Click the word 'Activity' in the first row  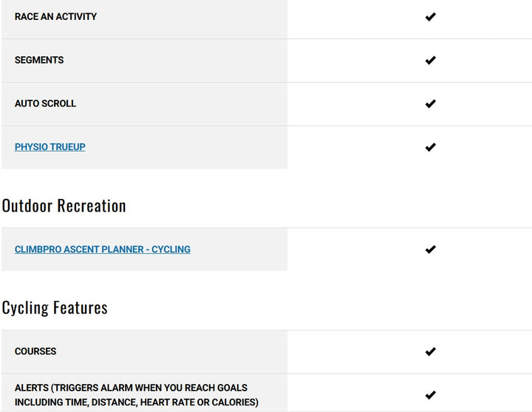pyautogui.click(x=76, y=16)
